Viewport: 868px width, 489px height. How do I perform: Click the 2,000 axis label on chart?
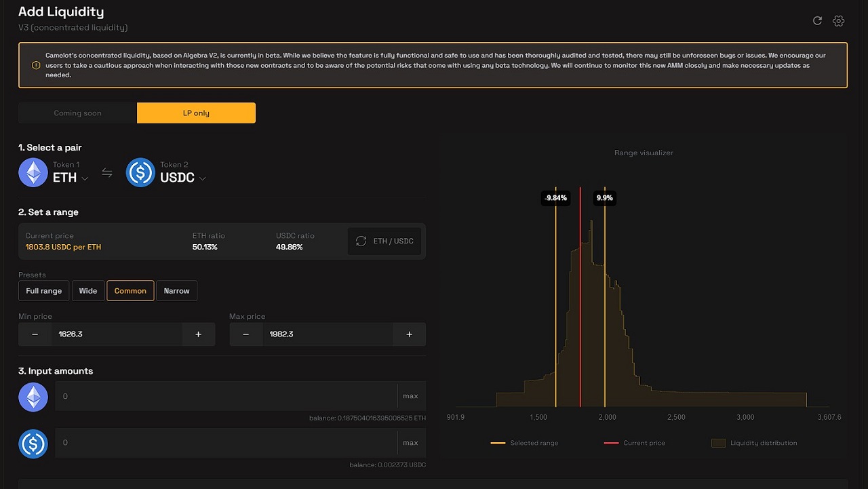[x=607, y=417]
